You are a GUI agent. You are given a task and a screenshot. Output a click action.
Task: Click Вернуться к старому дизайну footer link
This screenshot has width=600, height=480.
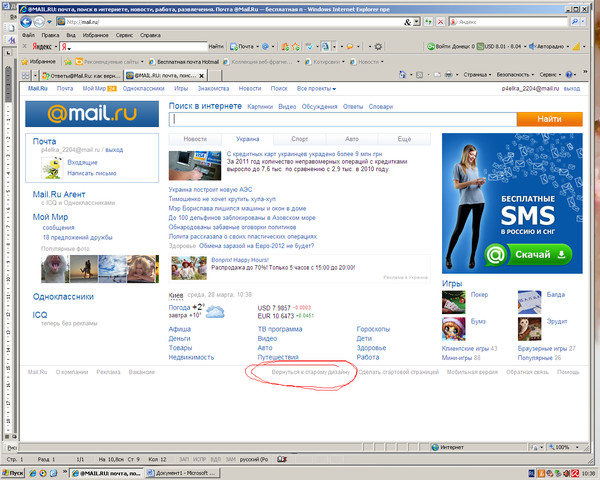pyautogui.click(x=311, y=372)
